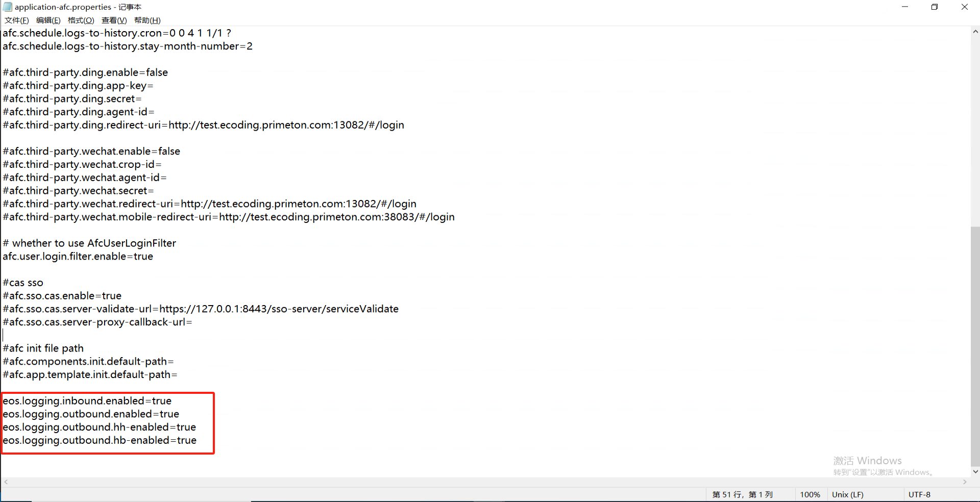Click the horizontal scrollbar left arrow
Screen dimensions: 980x502
[6, 482]
